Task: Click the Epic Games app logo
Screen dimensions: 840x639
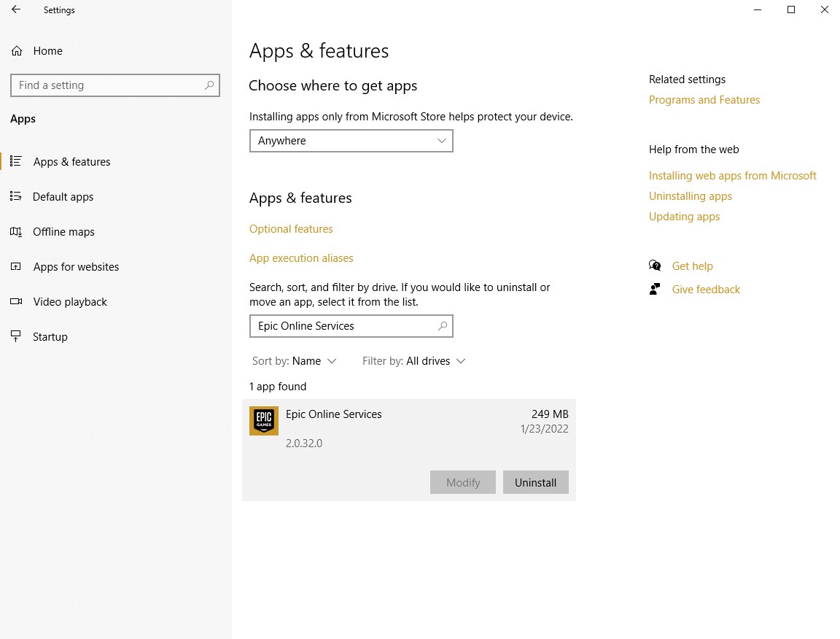Action: click(x=264, y=421)
